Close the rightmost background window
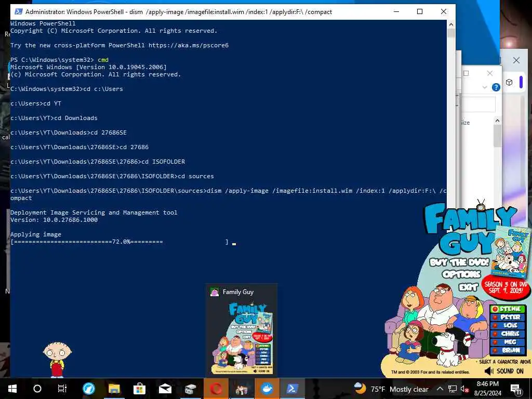Screen dimensions: 532x399 coord(516,60)
